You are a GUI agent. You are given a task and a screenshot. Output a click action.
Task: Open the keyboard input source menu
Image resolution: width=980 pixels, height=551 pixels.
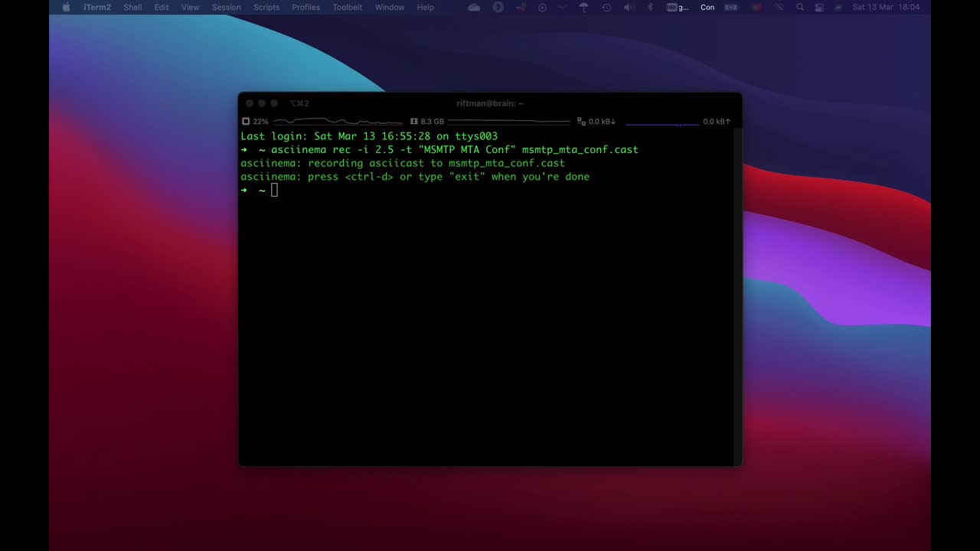click(677, 7)
